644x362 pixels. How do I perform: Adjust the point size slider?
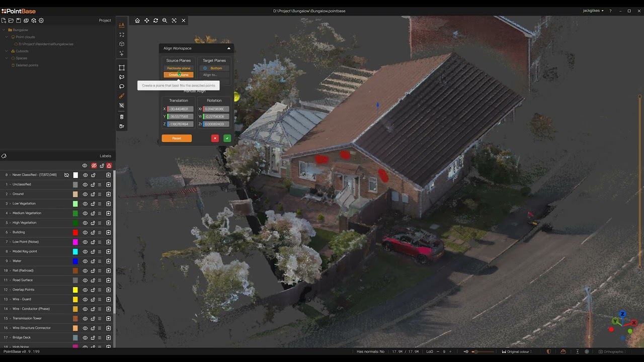click(484, 351)
